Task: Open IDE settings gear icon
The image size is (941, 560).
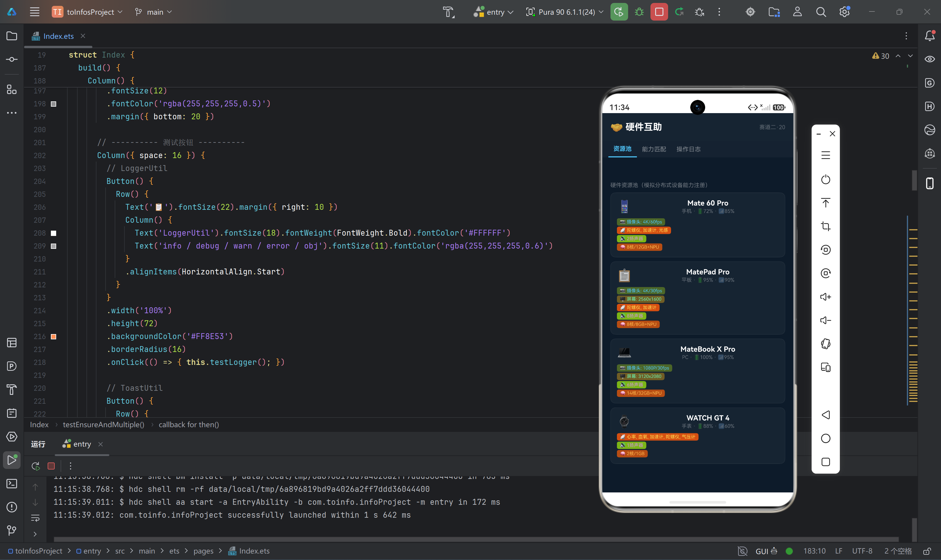Action: [844, 12]
